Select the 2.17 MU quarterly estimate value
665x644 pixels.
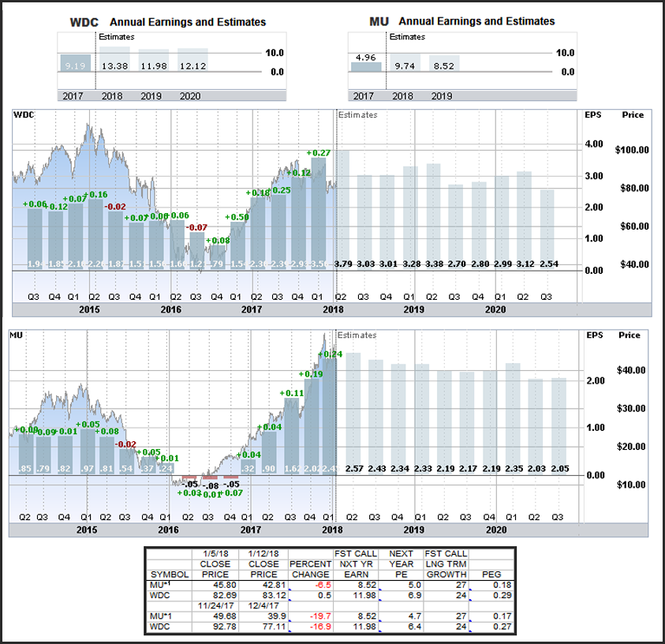469,469
